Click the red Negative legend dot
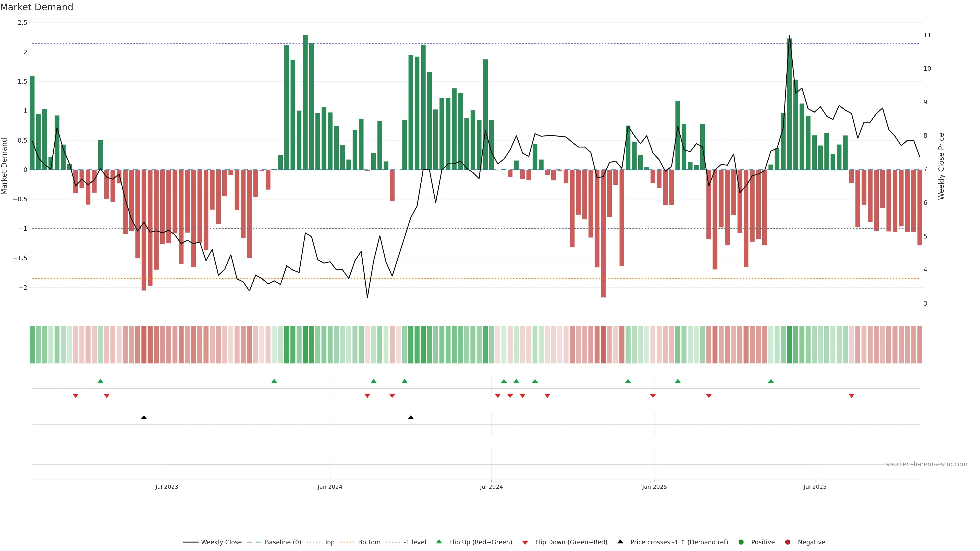This screenshot has width=980, height=551. coord(788,542)
